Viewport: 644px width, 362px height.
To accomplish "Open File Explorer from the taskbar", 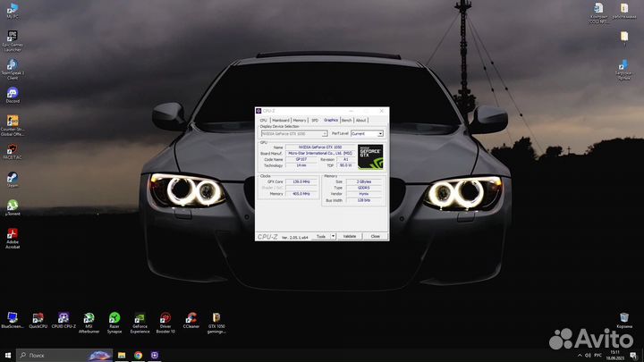I will point(122,355).
